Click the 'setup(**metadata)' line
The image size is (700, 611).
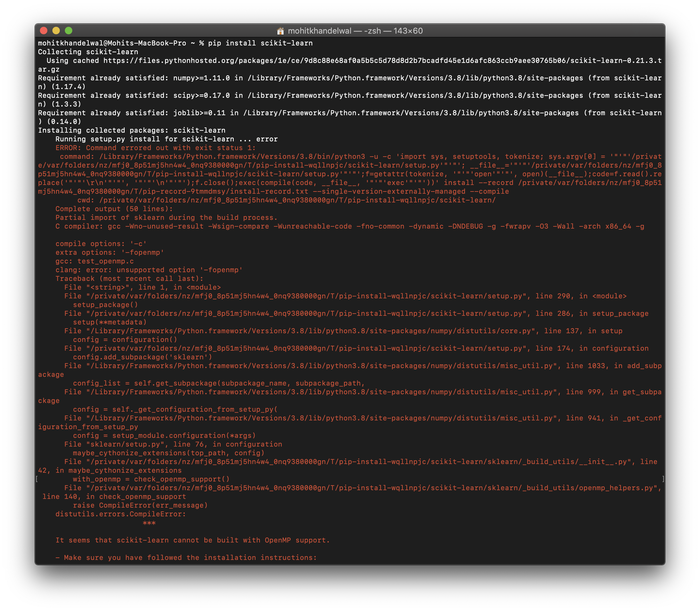click(110, 322)
